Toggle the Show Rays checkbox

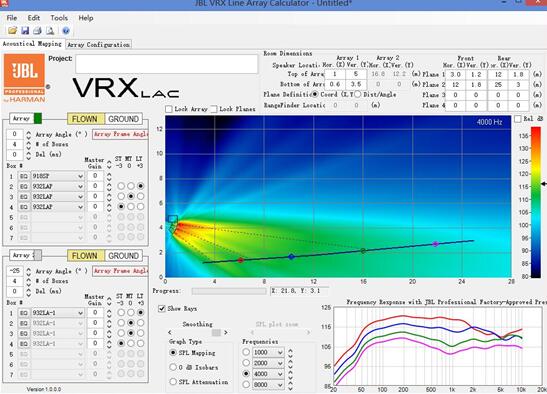pyautogui.click(x=162, y=308)
